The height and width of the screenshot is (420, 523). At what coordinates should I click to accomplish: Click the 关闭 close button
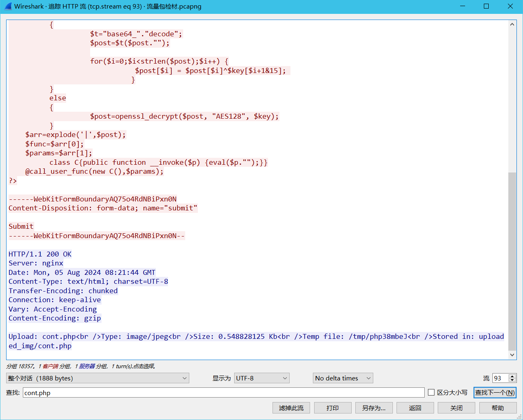point(456,408)
